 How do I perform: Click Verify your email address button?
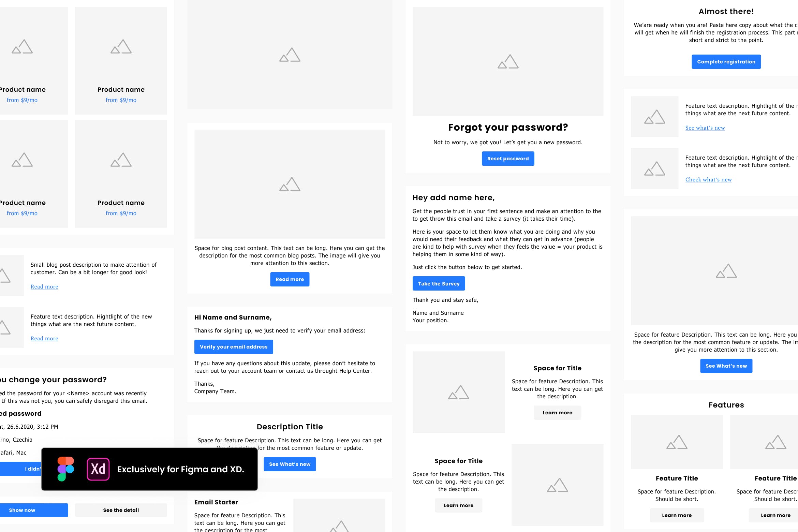tap(234, 347)
